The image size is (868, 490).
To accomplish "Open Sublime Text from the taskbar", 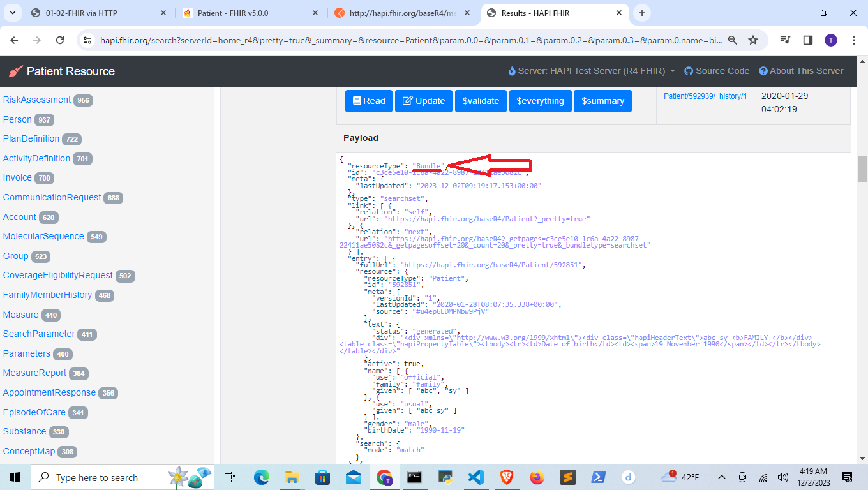I will coord(568,477).
